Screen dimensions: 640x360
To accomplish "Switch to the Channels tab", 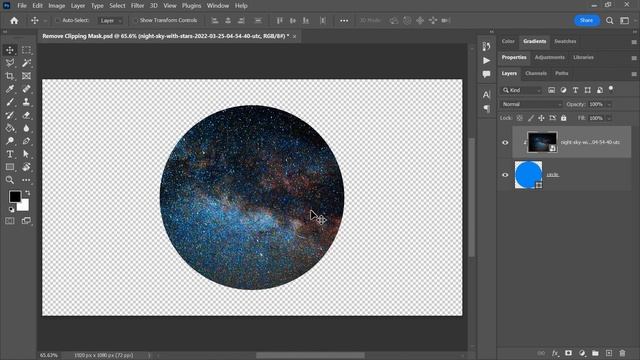I will pyautogui.click(x=536, y=73).
